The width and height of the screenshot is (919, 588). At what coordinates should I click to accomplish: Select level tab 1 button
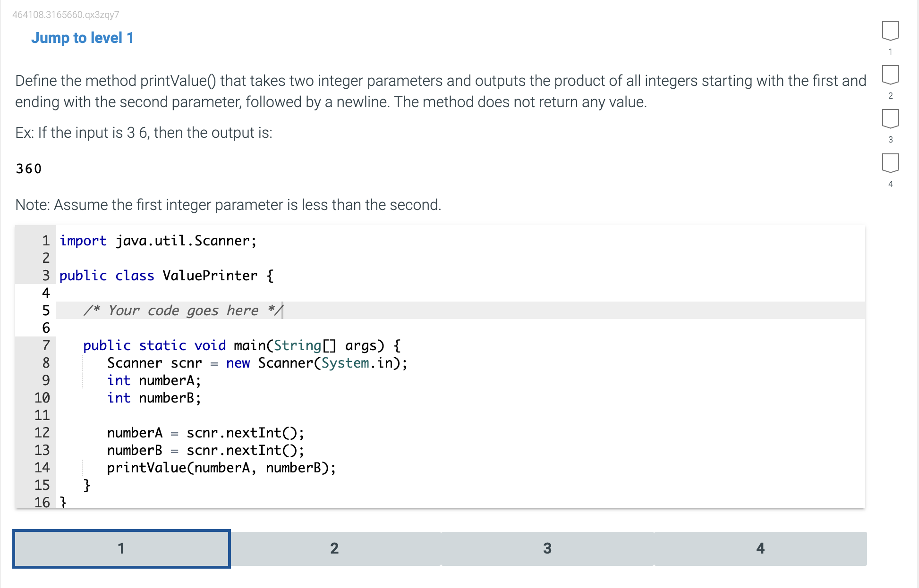click(x=121, y=548)
